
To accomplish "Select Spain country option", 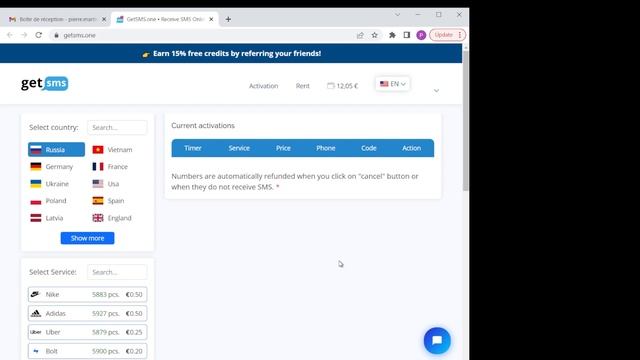I will [x=108, y=201].
